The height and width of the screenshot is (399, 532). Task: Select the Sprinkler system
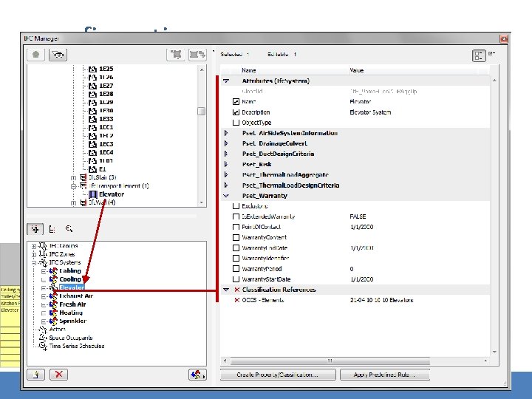click(73, 321)
